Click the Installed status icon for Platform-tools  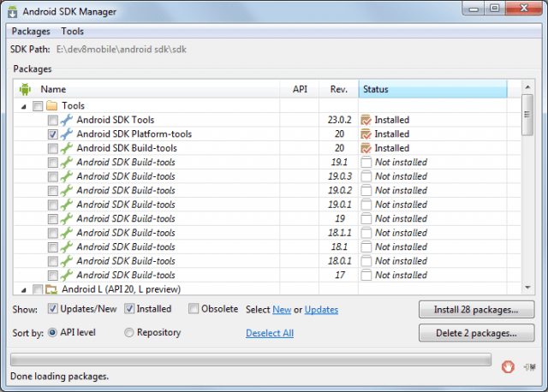pyautogui.click(x=366, y=134)
